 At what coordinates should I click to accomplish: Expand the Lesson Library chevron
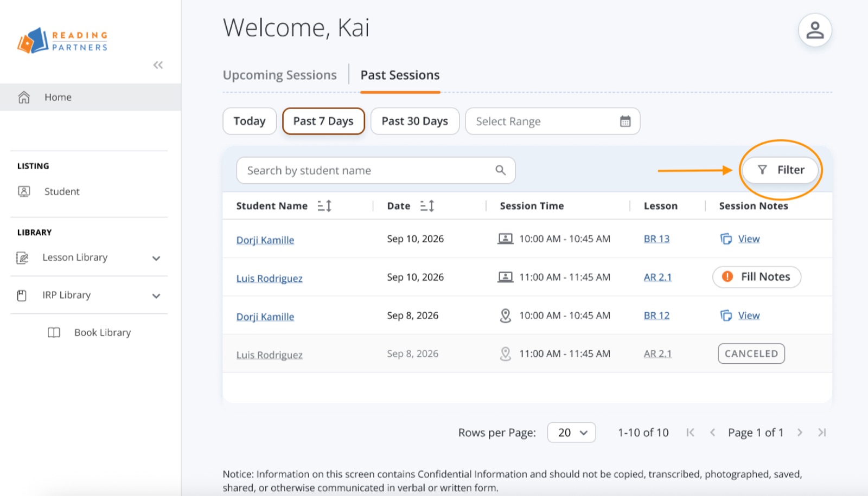click(x=156, y=258)
